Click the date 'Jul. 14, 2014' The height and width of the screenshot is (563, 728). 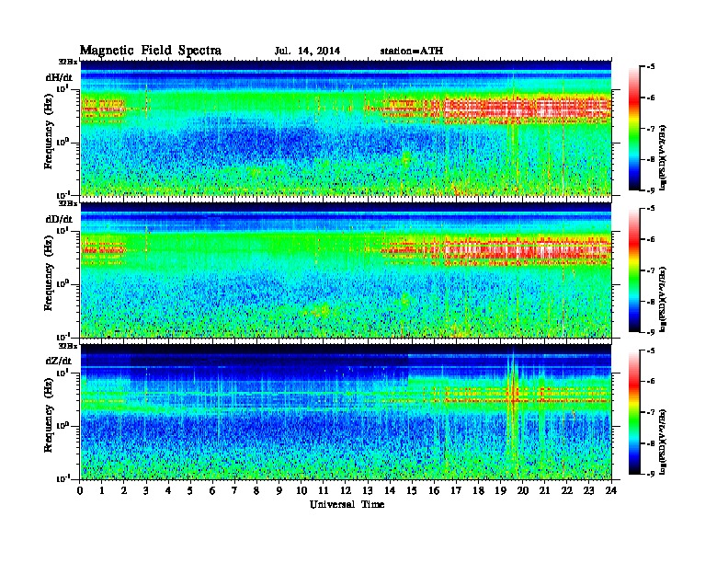[x=307, y=51]
